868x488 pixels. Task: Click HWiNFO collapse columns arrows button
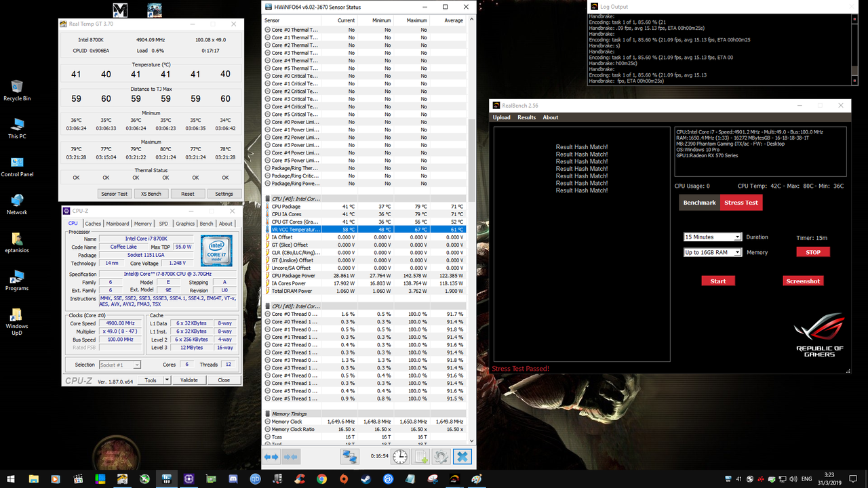click(292, 457)
